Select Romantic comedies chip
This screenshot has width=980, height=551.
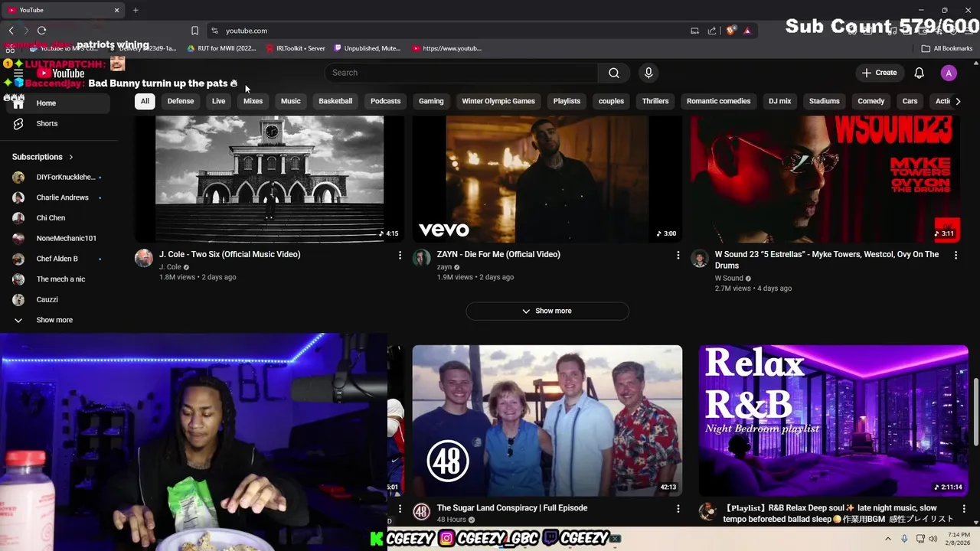(718, 101)
